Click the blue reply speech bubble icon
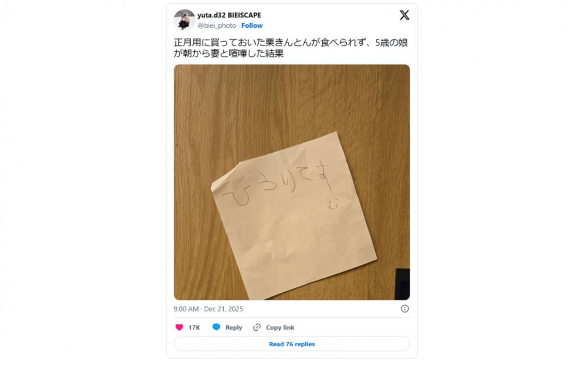The height and width of the screenshot is (365, 588). coord(216,327)
